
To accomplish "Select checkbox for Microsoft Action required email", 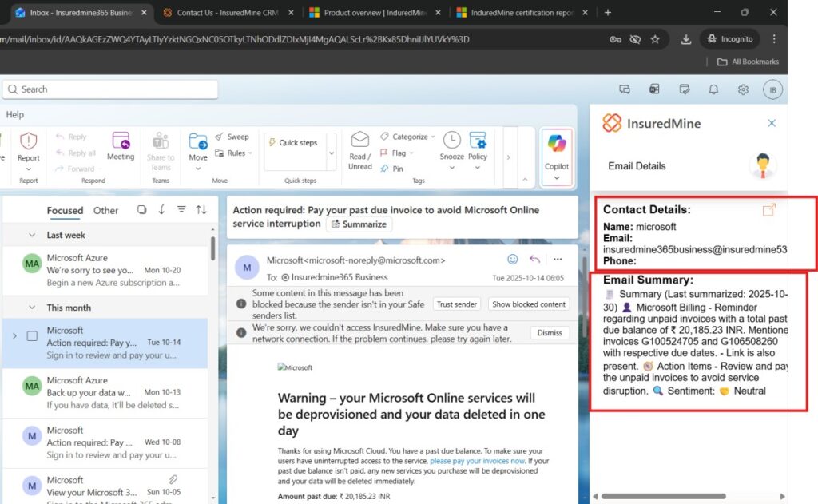I will [x=32, y=336].
